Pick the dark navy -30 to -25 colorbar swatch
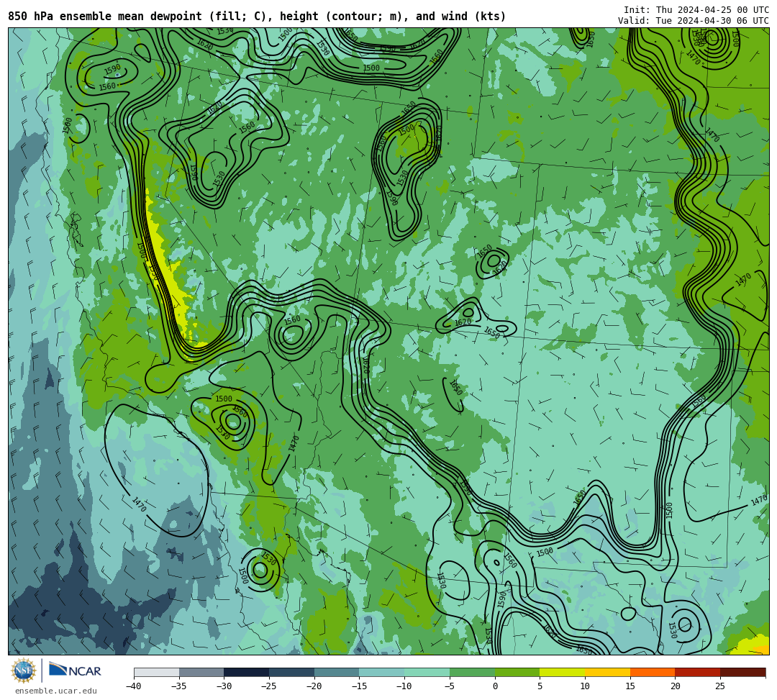 click(246, 672)
